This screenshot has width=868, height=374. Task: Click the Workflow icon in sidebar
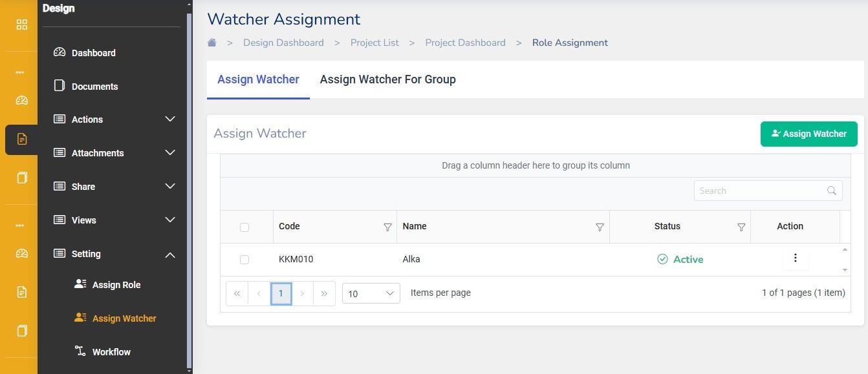80,351
